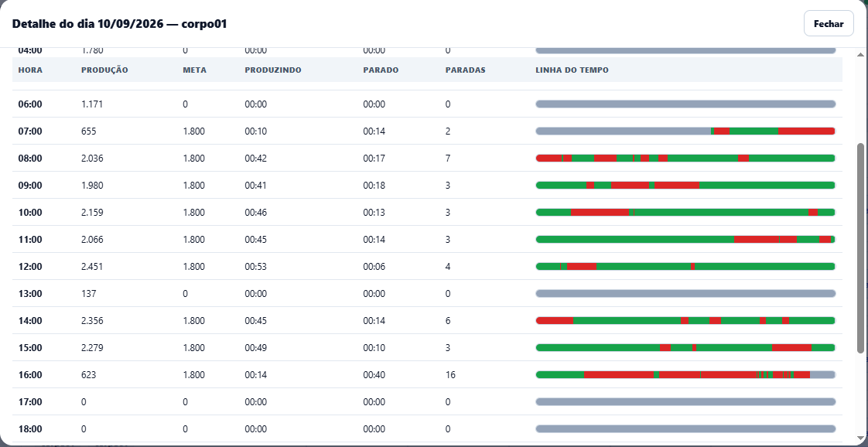
Task: Select the PRODUZINDO column header
Action: point(273,70)
